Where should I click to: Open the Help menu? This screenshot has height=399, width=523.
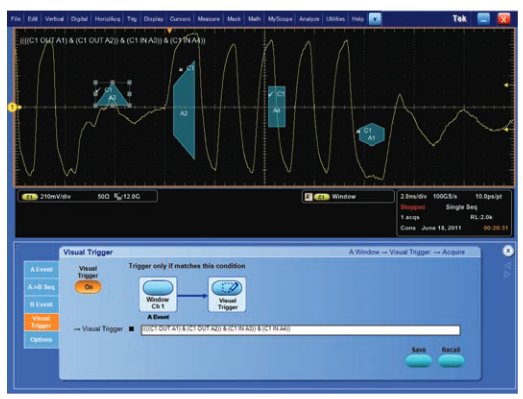pos(358,19)
